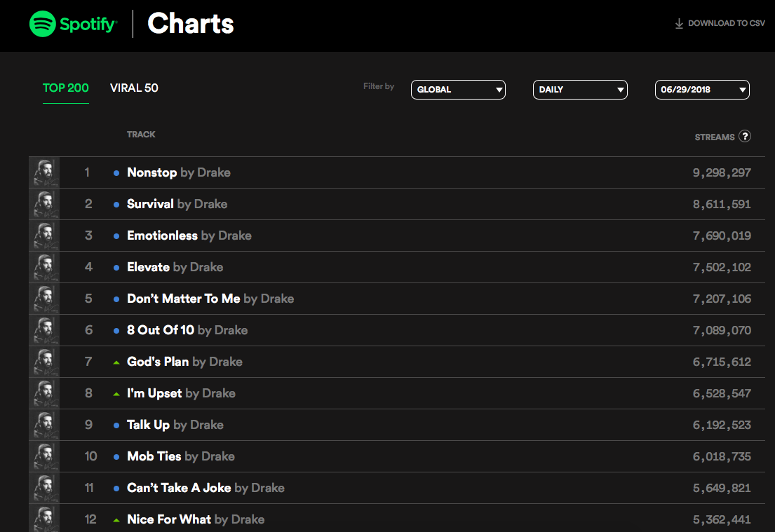This screenshot has width=775, height=532.
Task: Click the blue dot beside Talk Up
Action: click(116, 425)
